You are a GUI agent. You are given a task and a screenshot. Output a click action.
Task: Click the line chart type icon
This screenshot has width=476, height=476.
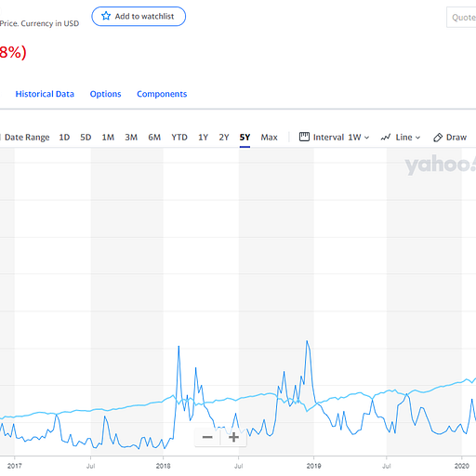(x=386, y=138)
